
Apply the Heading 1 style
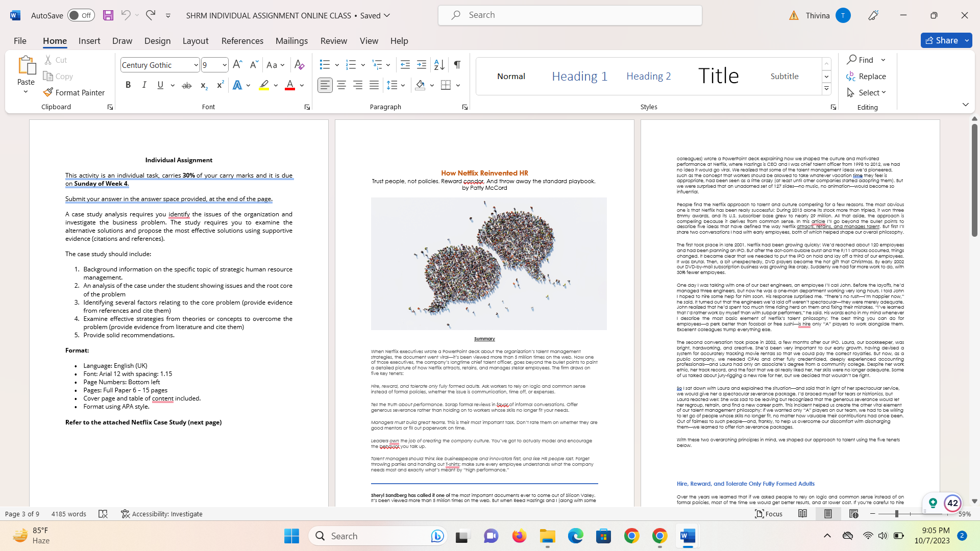(x=579, y=76)
